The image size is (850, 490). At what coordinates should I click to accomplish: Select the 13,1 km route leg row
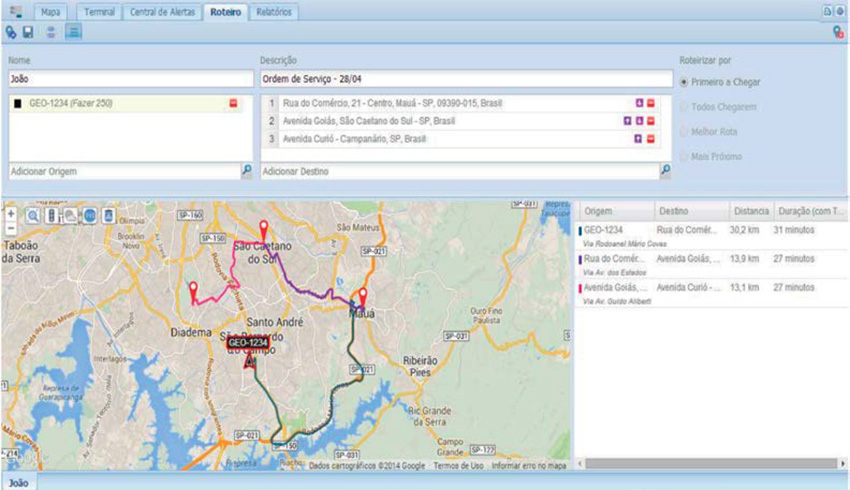click(x=712, y=293)
